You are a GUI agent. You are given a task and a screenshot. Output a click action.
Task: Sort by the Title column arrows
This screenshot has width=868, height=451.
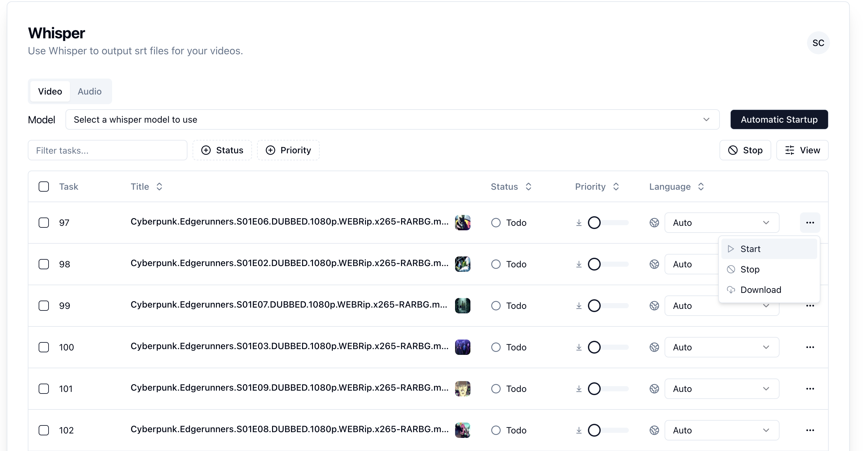click(159, 187)
